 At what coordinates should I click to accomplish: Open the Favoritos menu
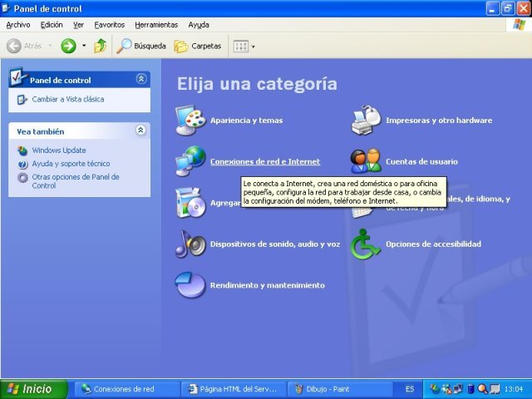pos(110,25)
